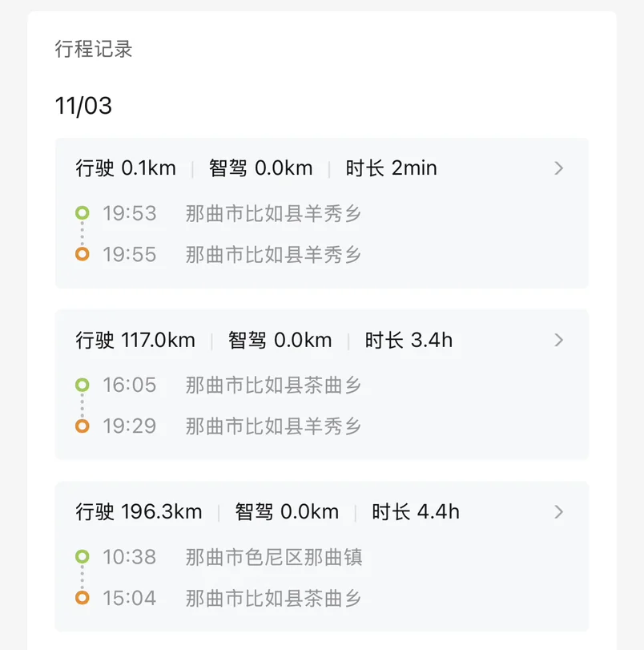The width and height of the screenshot is (644, 650).
Task: Select the 行程记录 section title
Action: (94, 49)
